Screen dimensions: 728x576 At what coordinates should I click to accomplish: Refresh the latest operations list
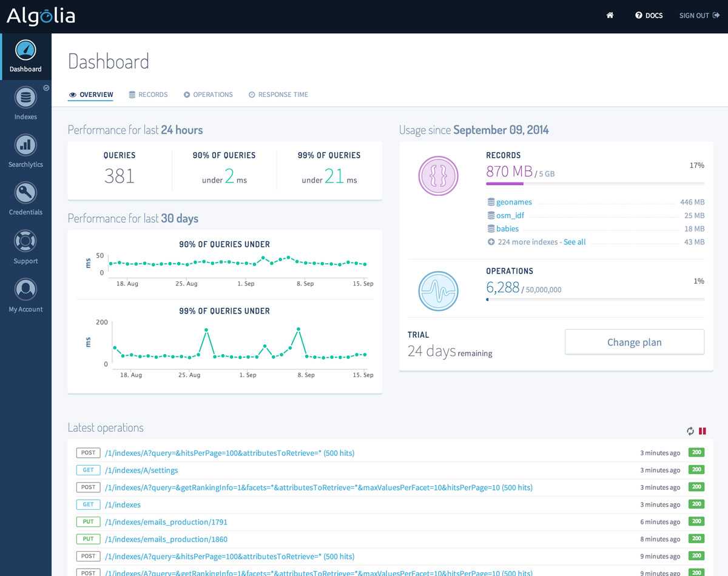pyautogui.click(x=690, y=431)
